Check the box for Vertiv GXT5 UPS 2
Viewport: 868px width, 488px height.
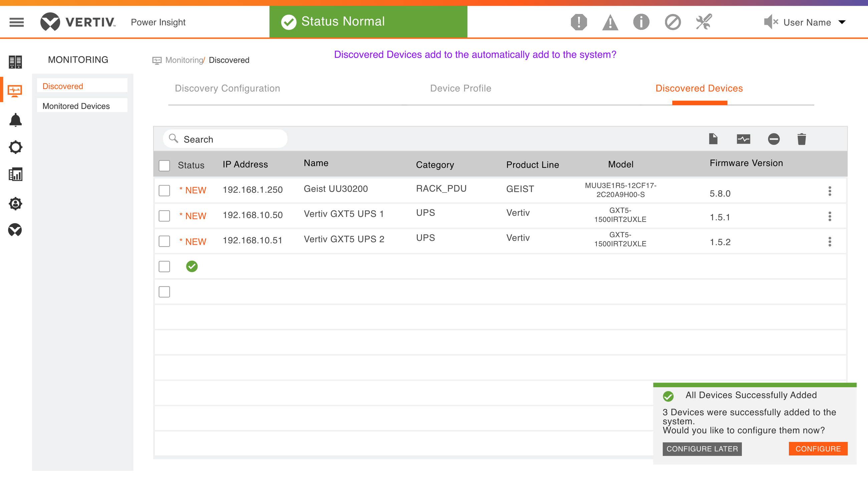pyautogui.click(x=165, y=241)
